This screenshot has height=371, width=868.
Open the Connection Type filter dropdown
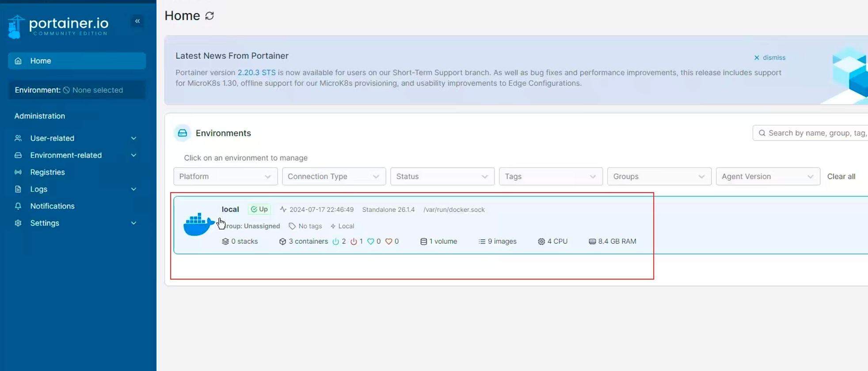pos(334,176)
